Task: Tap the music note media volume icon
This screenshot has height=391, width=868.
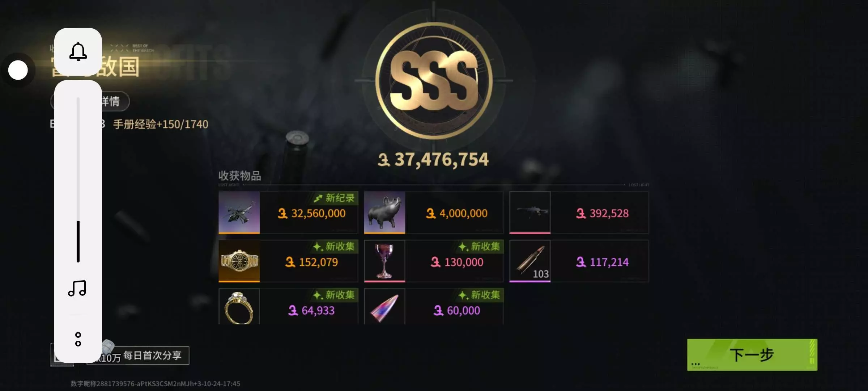Action: click(77, 288)
